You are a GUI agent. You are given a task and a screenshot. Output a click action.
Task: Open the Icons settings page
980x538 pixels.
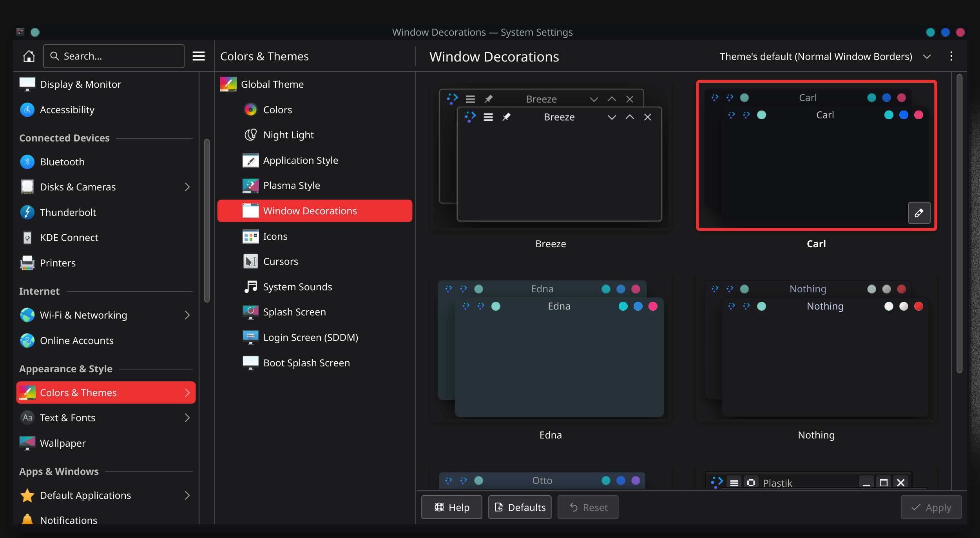tap(315, 236)
